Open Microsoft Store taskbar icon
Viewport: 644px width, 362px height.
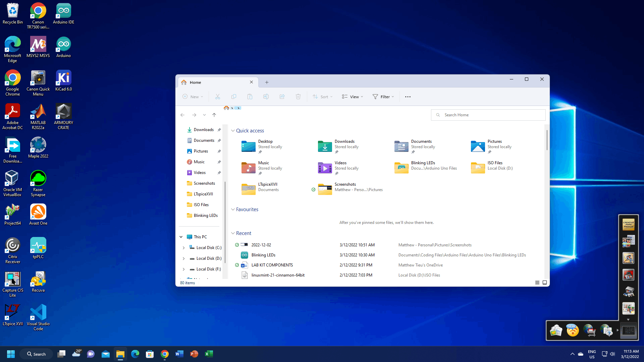click(150, 354)
